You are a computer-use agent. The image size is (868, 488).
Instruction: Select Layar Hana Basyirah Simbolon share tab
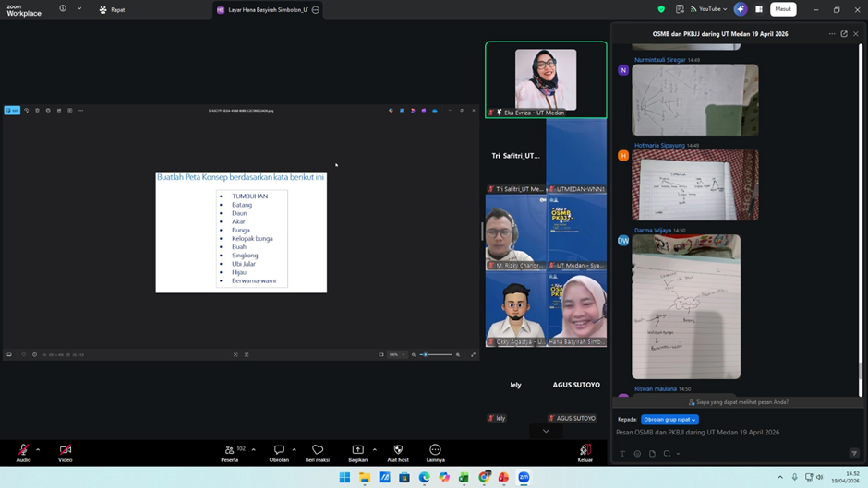[263, 10]
